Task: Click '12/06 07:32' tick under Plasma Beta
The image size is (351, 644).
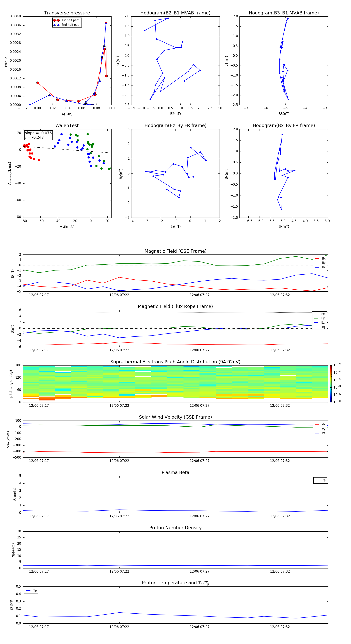Action: (x=280, y=516)
